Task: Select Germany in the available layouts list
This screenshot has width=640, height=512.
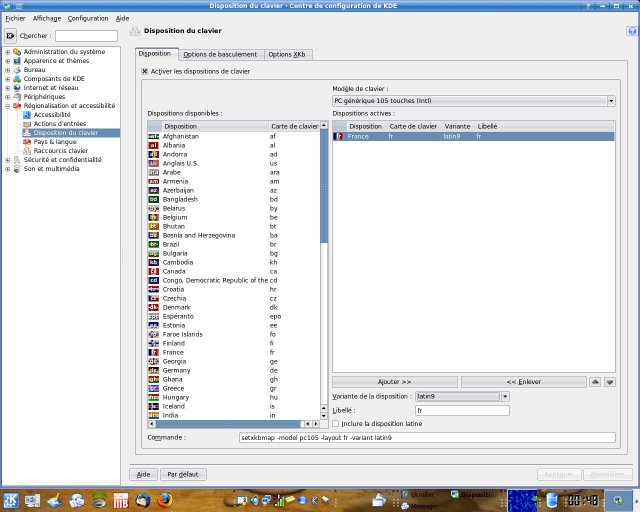Action: coord(176,370)
